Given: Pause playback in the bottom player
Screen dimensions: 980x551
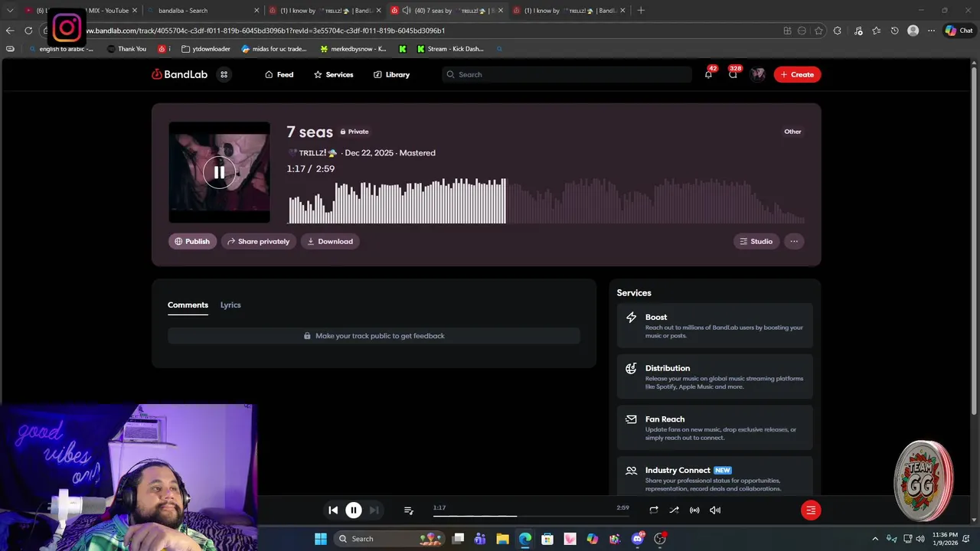Looking at the screenshot, I should coord(354,510).
